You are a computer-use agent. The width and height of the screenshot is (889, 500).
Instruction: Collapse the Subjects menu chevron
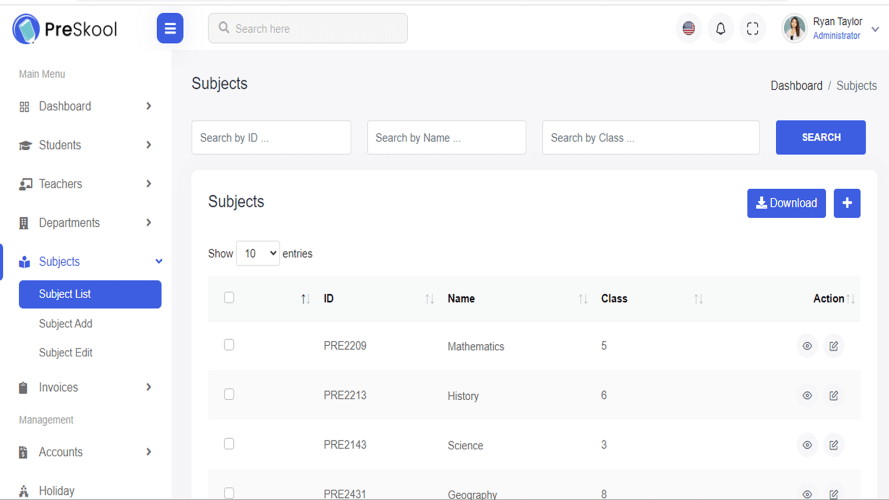[x=159, y=261]
